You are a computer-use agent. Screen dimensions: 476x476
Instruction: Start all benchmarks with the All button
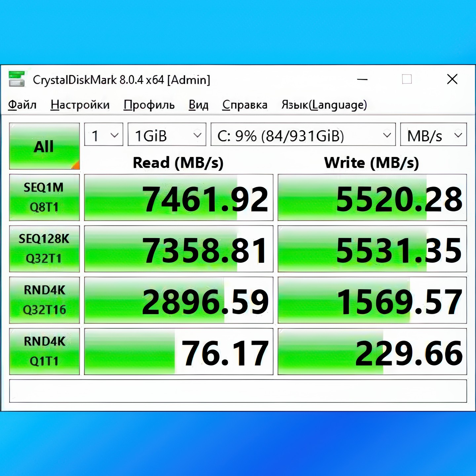[44, 146]
